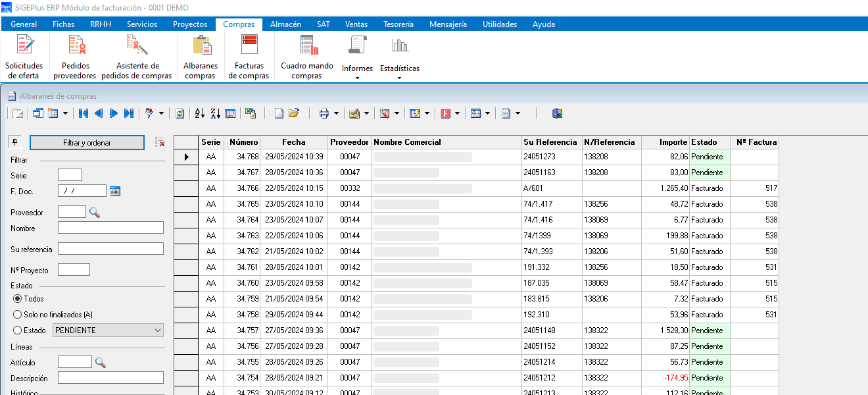Open Pedidos proveedores
868x395 pixels.
click(x=75, y=57)
